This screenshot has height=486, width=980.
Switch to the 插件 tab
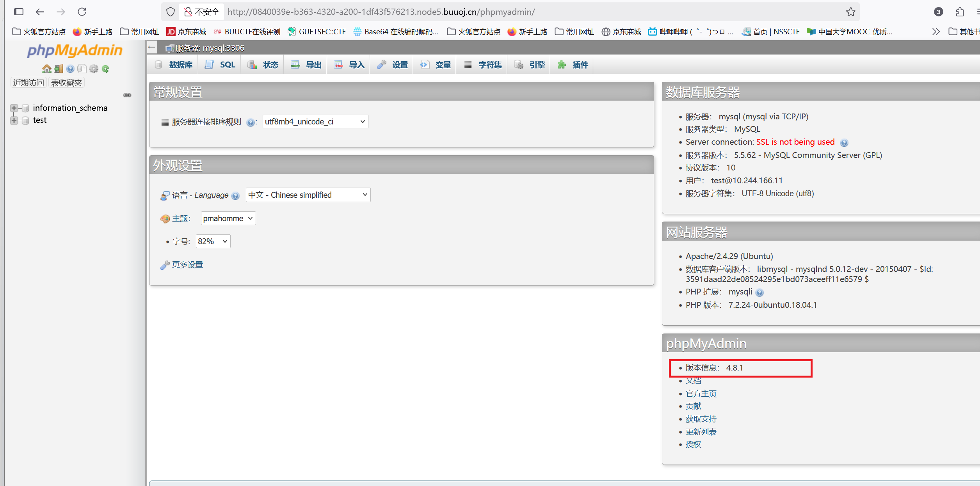[573, 65]
